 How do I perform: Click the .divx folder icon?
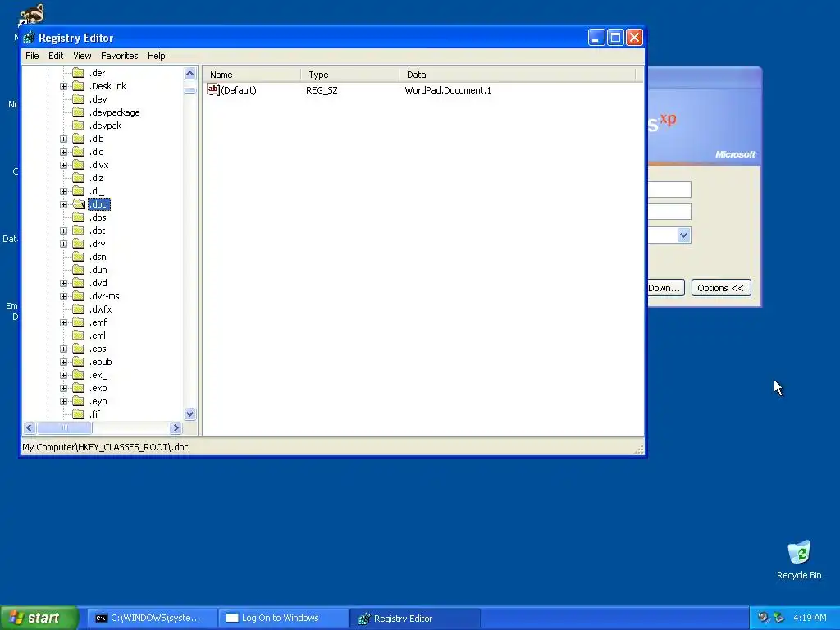pyautogui.click(x=78, y=165)
